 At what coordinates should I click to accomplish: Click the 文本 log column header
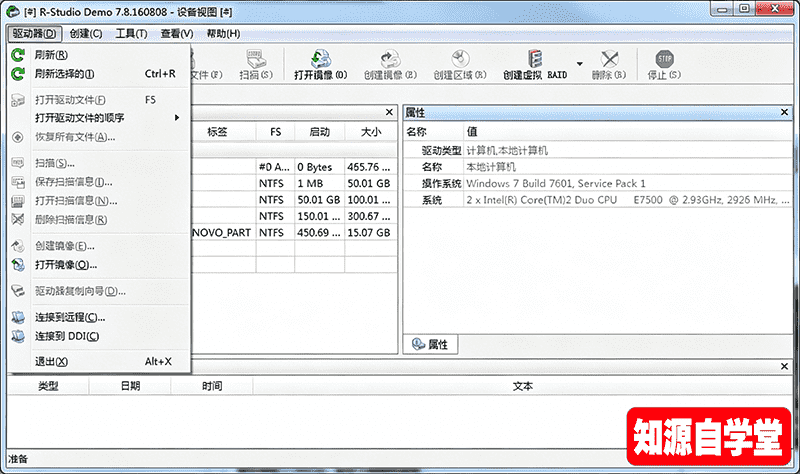pos(523,386)
